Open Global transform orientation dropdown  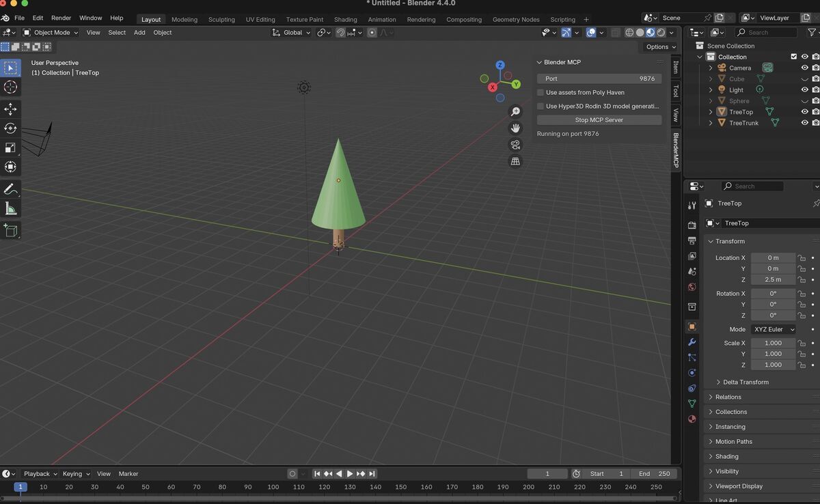[x=292, y=32]
